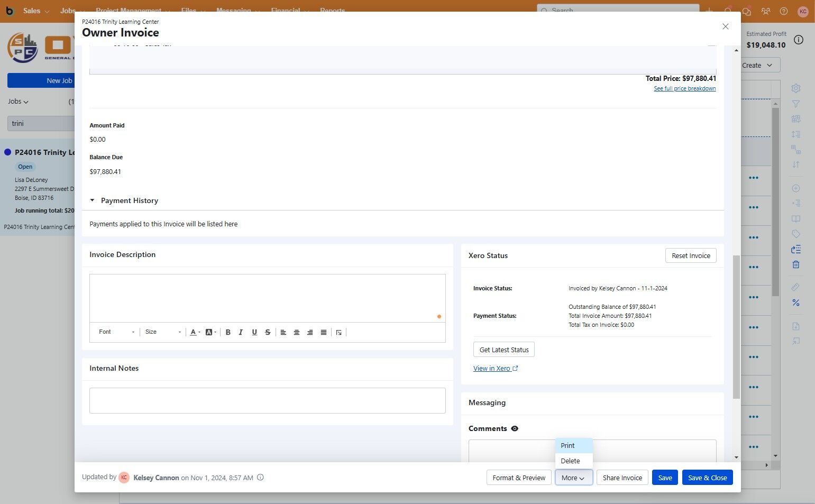Click into the Internal Notes field

(x=268, y=401)
